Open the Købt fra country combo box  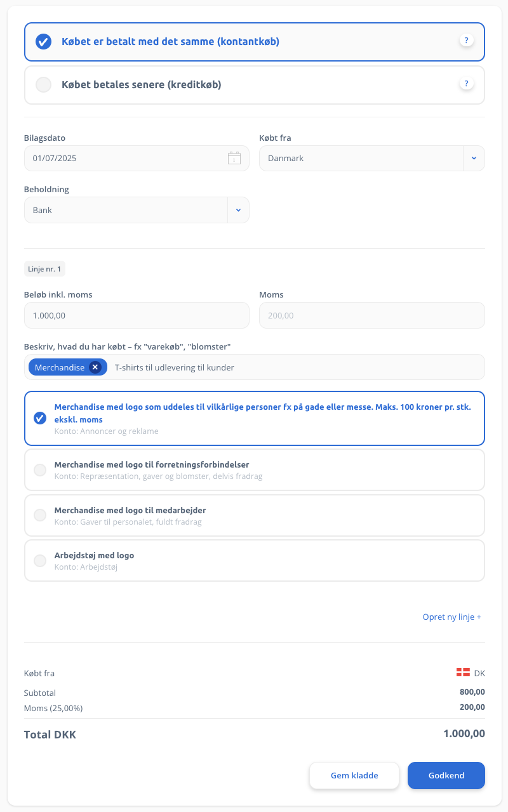click(372, 158)
